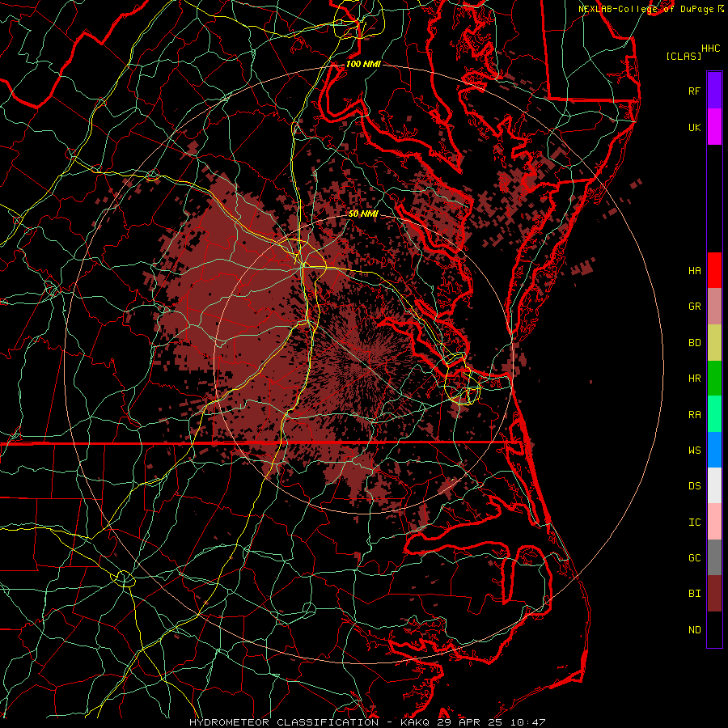Click the HYDROMETEOR CLASSIFICATION title text

pyautogui.click(x=284, y=722)
